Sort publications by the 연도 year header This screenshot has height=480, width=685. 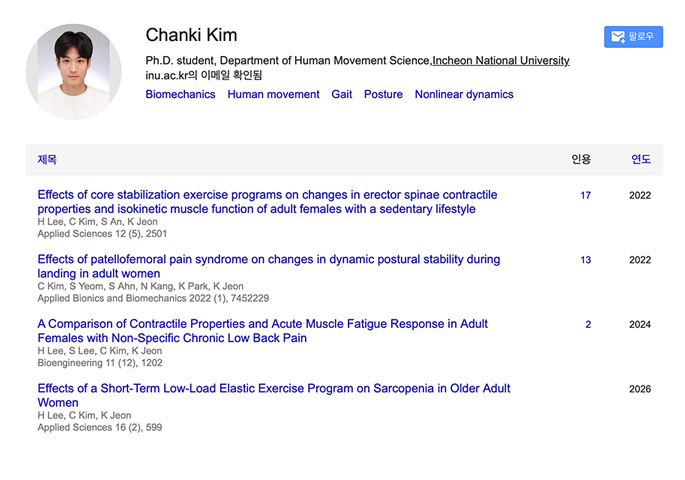pos(640,159)
